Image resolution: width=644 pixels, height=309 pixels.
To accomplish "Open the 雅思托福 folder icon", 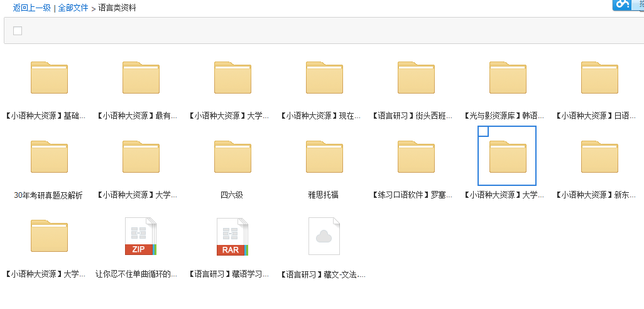I will (x=324, y=157).
